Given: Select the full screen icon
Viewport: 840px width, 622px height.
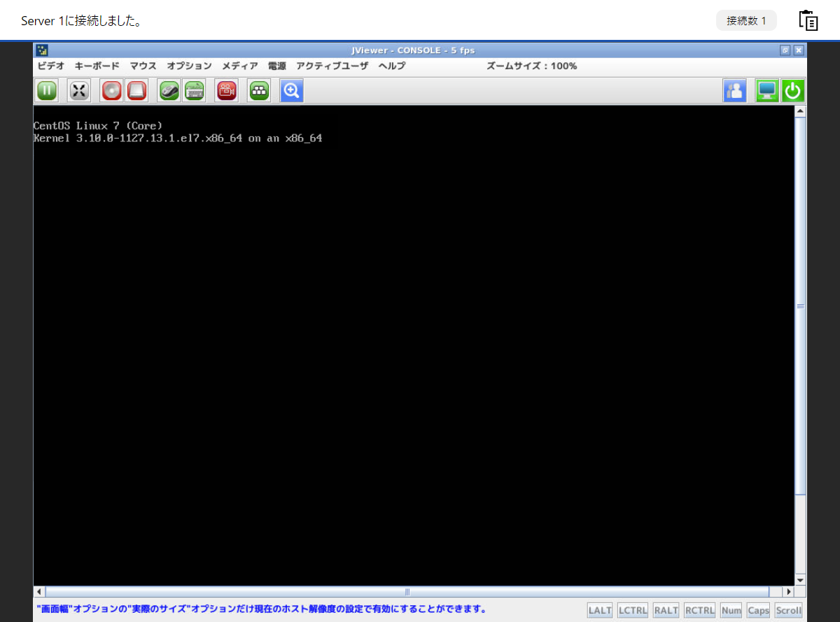Looking at the screenshot, I should point(78,90).
